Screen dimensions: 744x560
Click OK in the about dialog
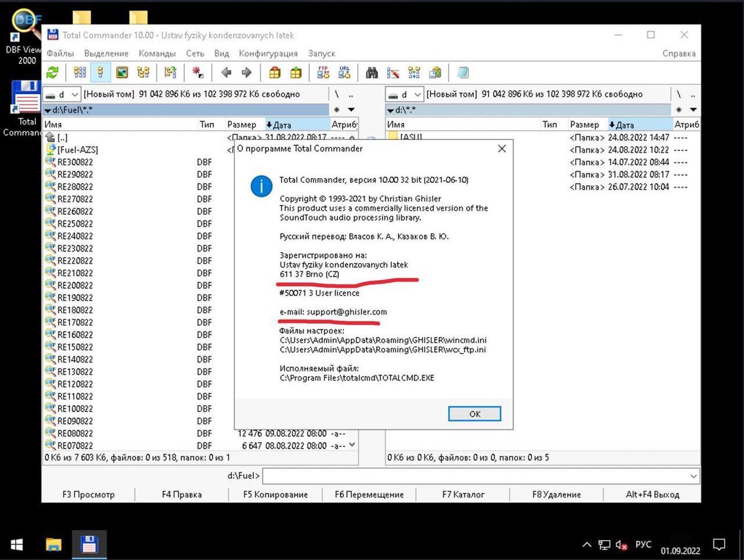coord(475,414)
